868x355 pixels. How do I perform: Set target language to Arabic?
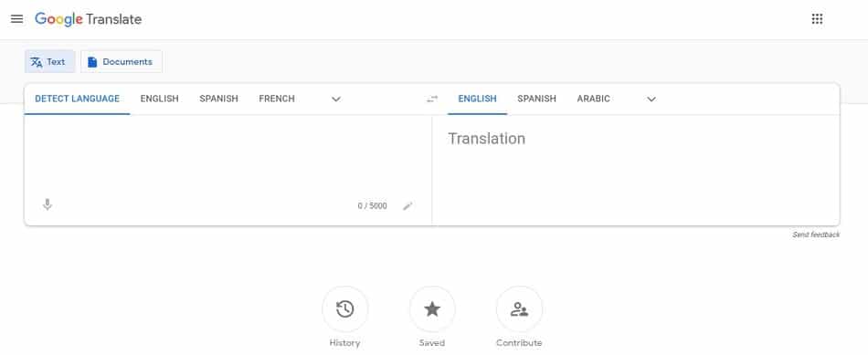point(593,99)
